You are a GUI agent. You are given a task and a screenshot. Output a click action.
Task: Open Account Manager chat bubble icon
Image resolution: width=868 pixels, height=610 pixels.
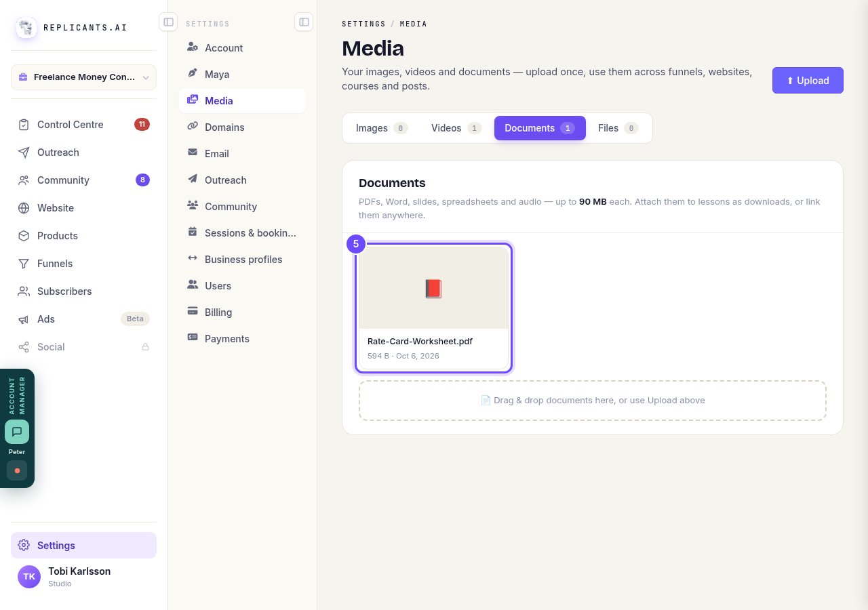tap(17, 432)
